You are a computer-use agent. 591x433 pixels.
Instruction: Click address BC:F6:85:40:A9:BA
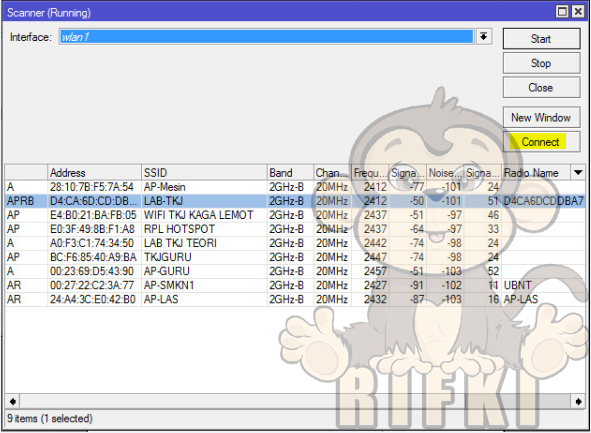[x=93, y=257]
